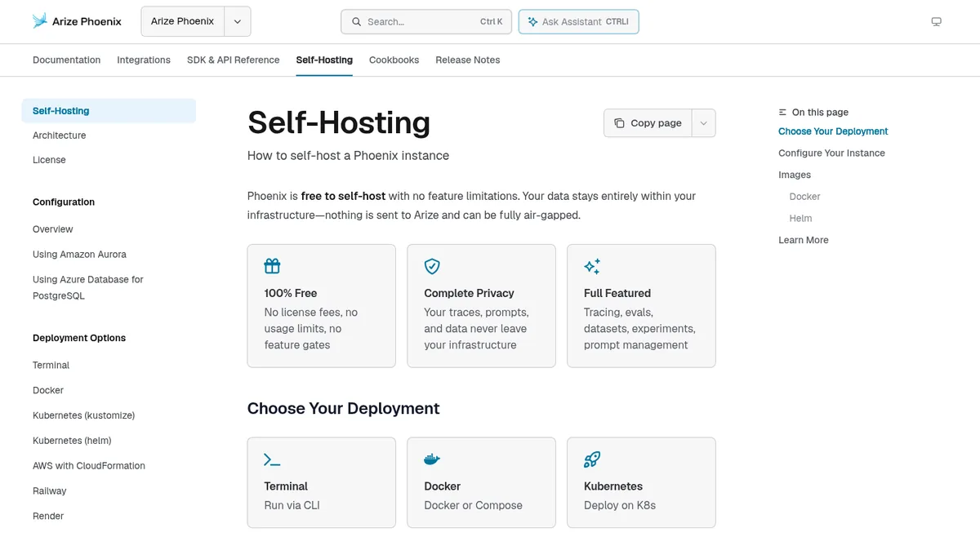Select Self-Hosting in the sidebar

109,111
